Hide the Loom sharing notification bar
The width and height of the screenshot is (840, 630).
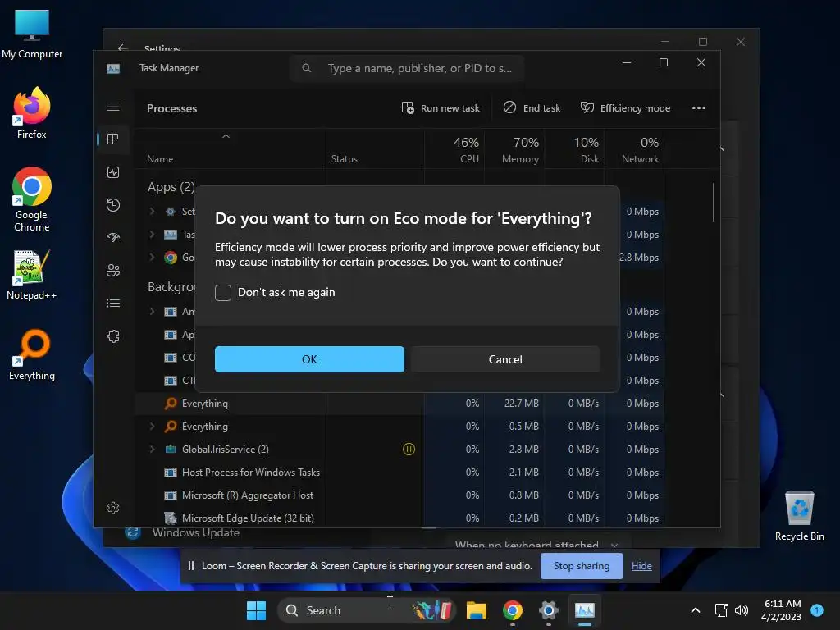pyautogui.click(x=641, y=566)
